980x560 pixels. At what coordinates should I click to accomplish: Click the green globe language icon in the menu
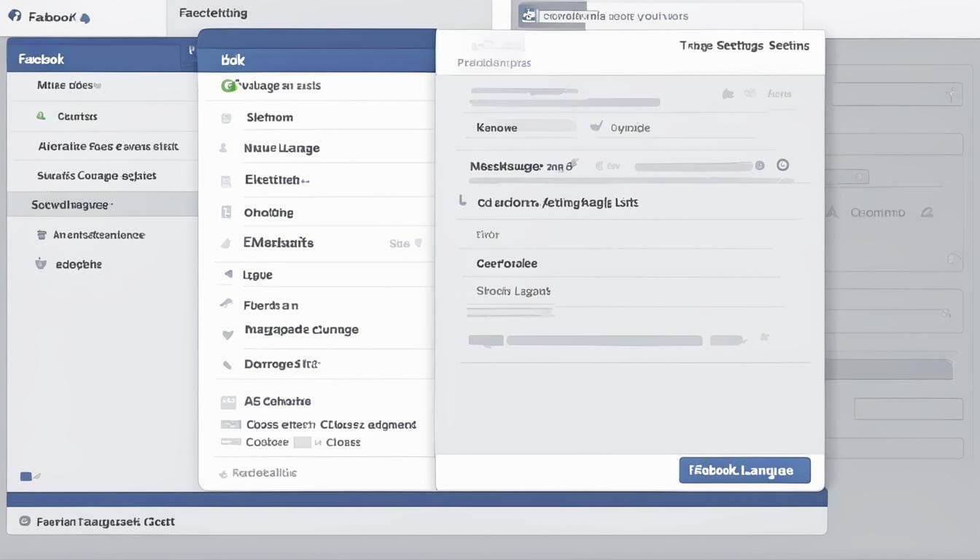point(227,85)
